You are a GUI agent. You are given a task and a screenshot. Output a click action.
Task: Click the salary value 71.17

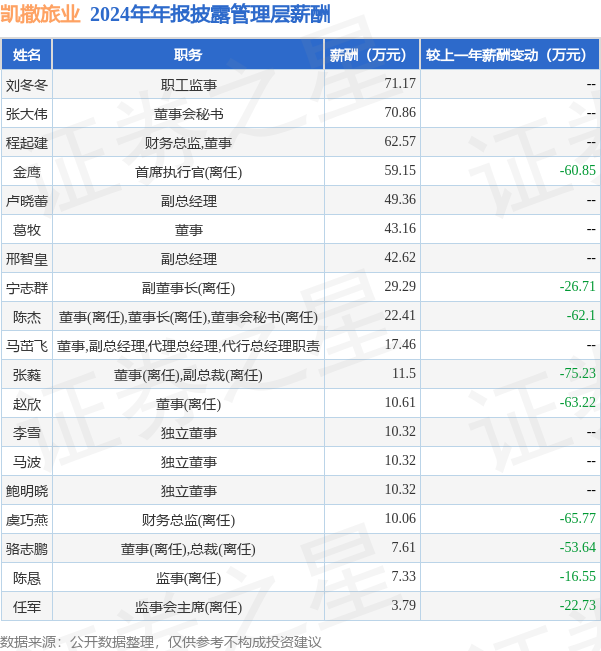click(400, 83)
